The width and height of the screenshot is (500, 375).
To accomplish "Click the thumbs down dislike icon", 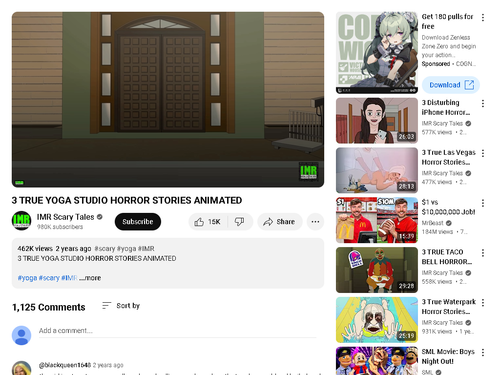I will (240, 222).
